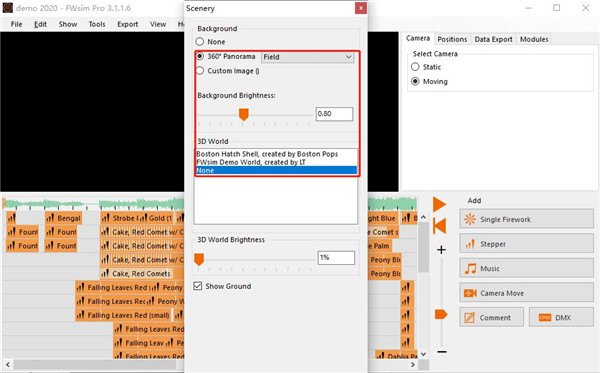Choose the Moving camera option
Image resolution: width=600 pixels, height=373 pixels.
click(x=415, y=81)
